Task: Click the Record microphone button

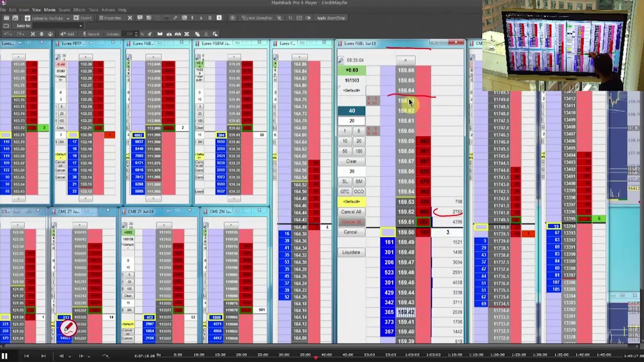Action: [91, 34]
